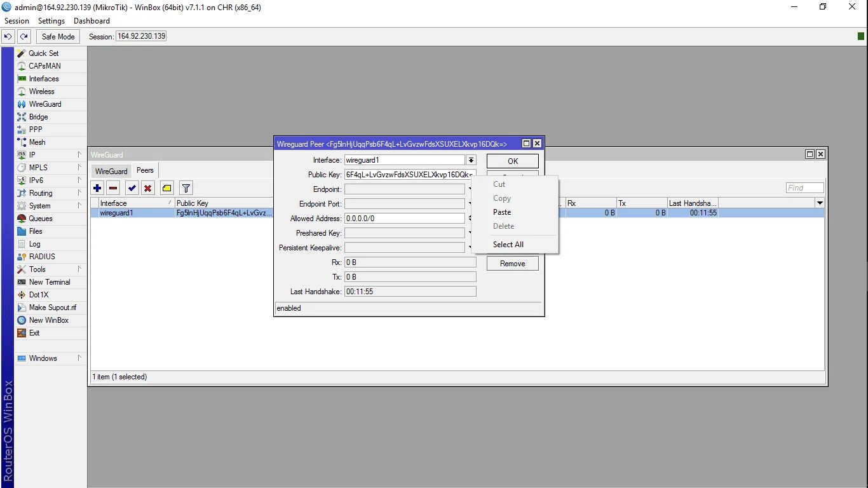Click the Last Handshake column header

pyautogui.click(x=693, y=203)
